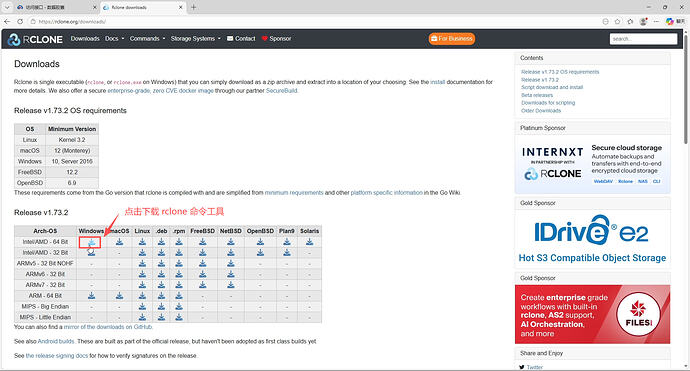Open a new browser tab
This screenshot has height=371, width=690.
pos(193,7)
